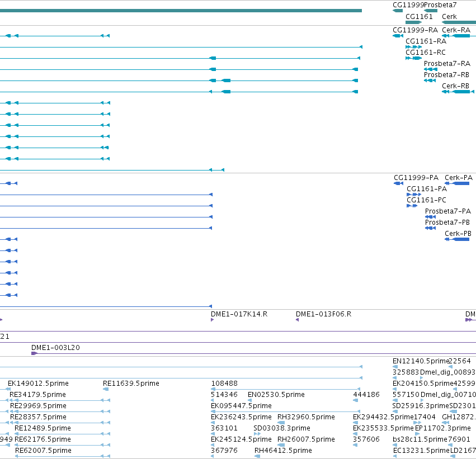The height and width of the screenshot is (459, 476).
Task: Select the EK235533.5prime EST label
Action: click(383, 428)
